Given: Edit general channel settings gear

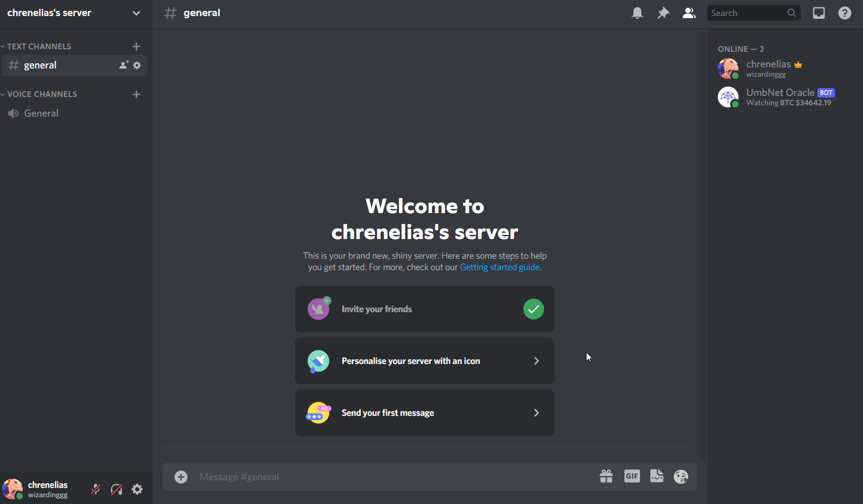Looking at the screenshot, I should coord(137,65).
